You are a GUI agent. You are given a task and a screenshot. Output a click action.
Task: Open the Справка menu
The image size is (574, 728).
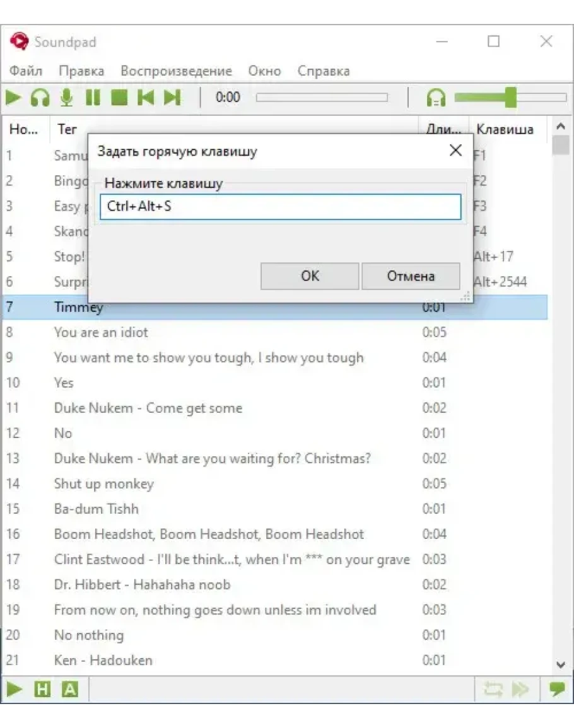tap(323, 71)
